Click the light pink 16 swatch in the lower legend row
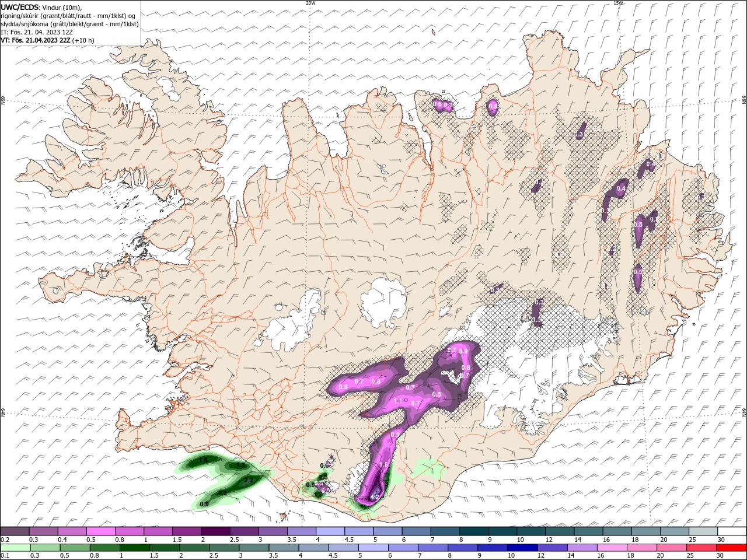Screen dimensions: 747x560 click(x=612, y=548)
